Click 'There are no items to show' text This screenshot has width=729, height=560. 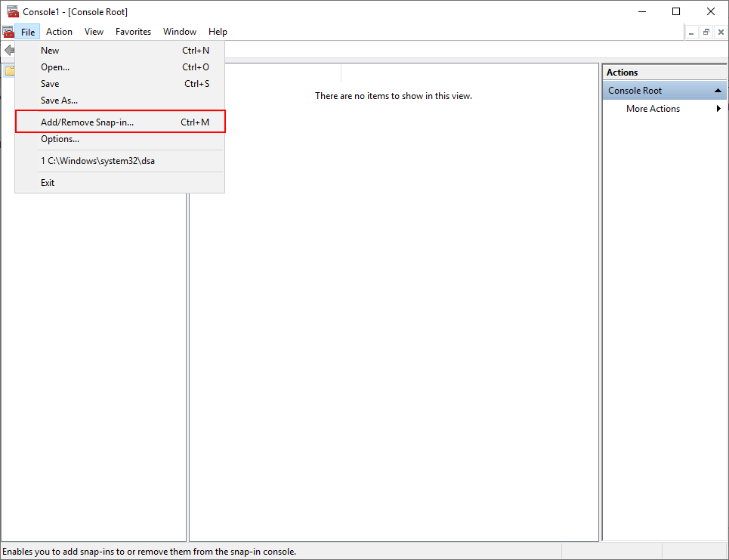394,96
